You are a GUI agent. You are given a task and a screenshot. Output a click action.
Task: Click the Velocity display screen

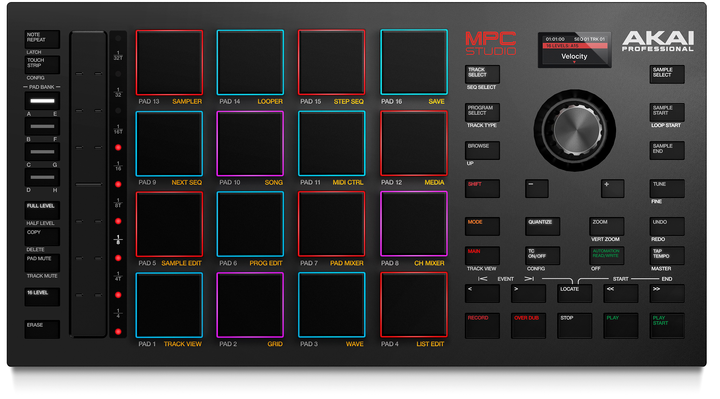pyautogui.click(x=574, y=50)
